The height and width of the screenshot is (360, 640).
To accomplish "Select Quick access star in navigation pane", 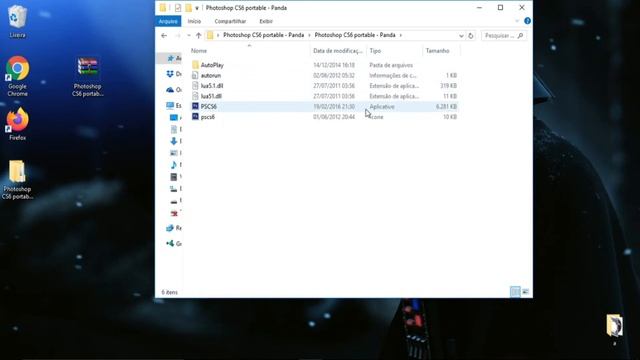I will coord(171,58).
